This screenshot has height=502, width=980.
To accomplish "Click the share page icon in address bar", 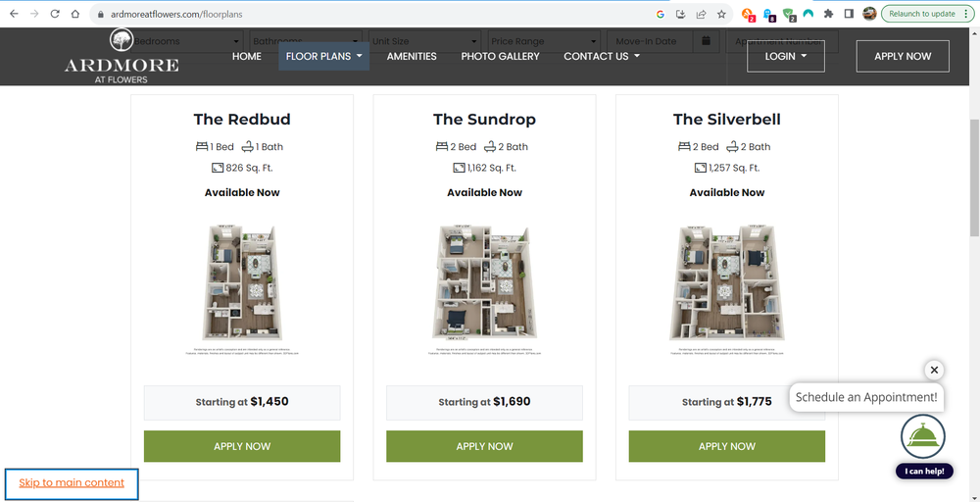I will (702, 15).
